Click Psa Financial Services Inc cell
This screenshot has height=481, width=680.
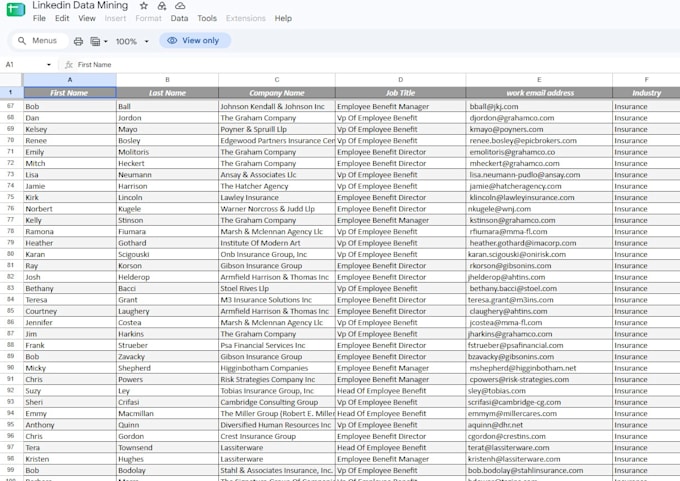tap(277, 345)
